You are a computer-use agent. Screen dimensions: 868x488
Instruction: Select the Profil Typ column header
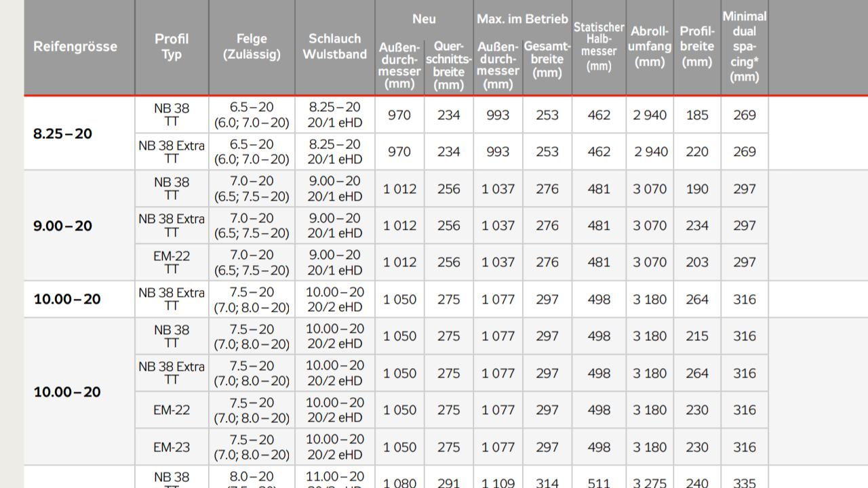tap(172, 47)
